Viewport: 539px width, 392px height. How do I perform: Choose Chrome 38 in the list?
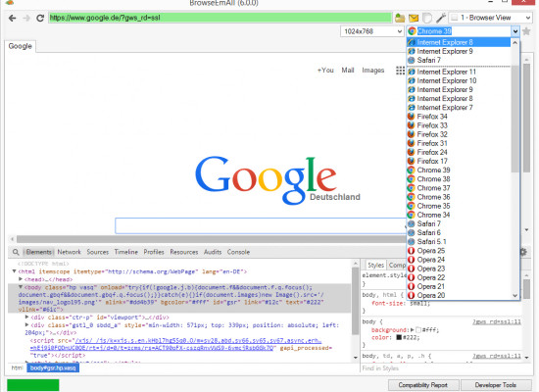click(459, 179)
